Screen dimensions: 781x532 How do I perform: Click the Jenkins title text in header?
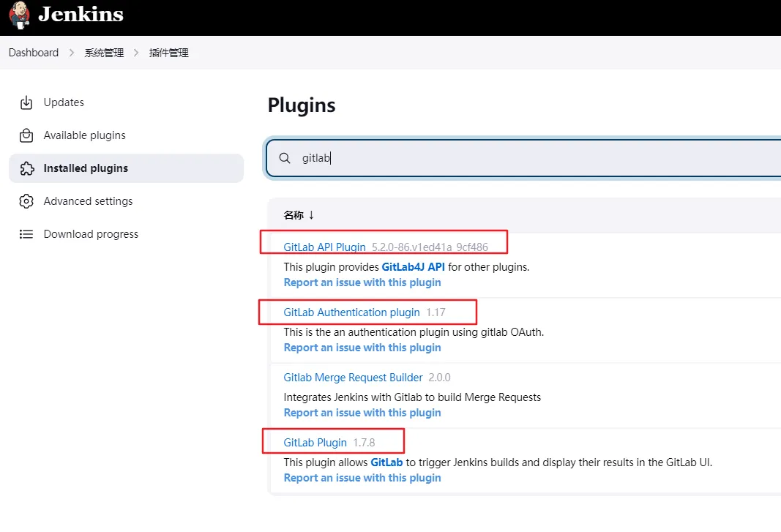tap(81, 15)
